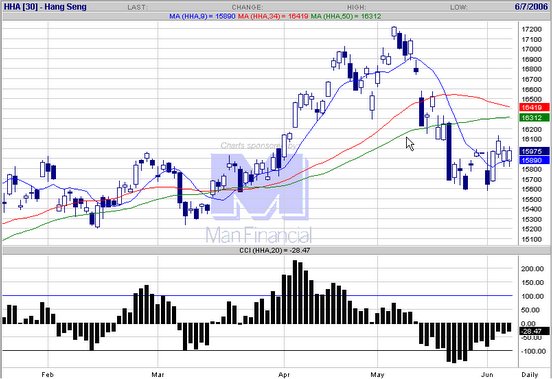This screenshot has width=552, height=379.
Task: Click the 6/7/2006 date in header
Action: pos(531,7)
